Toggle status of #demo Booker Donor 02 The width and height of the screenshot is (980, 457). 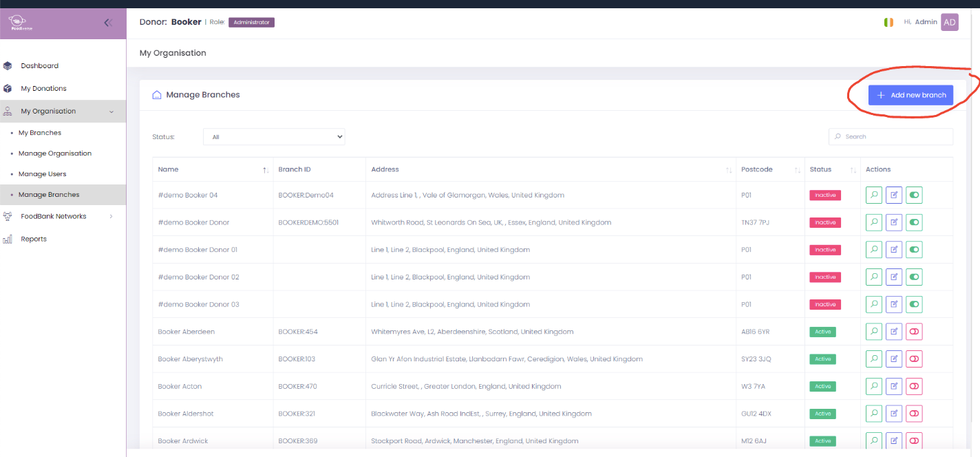pyautogui.click(x=914, y=277)
